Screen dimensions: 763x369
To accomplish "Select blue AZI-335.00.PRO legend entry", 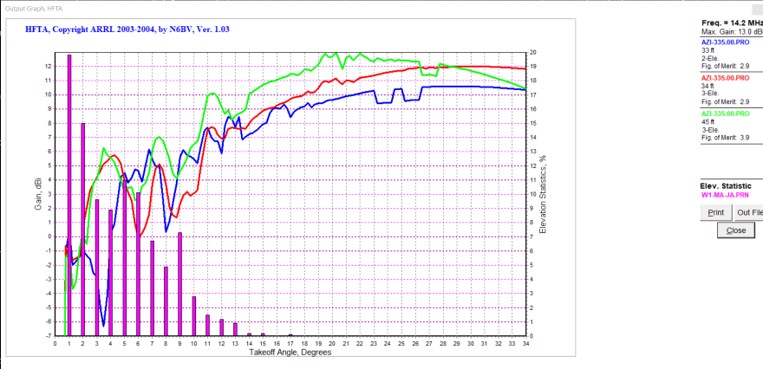I will 725,43.
